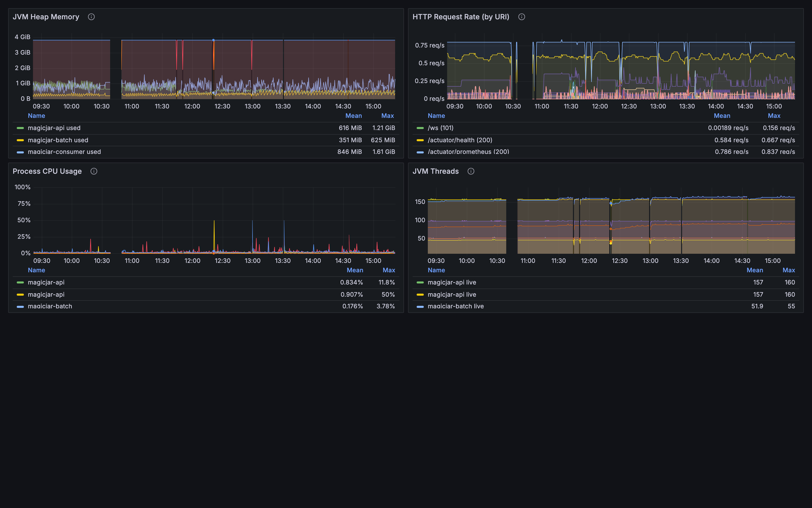Click yellow color swatch for magicjar-batch used
812x508 pixels.
coord(20,140)
